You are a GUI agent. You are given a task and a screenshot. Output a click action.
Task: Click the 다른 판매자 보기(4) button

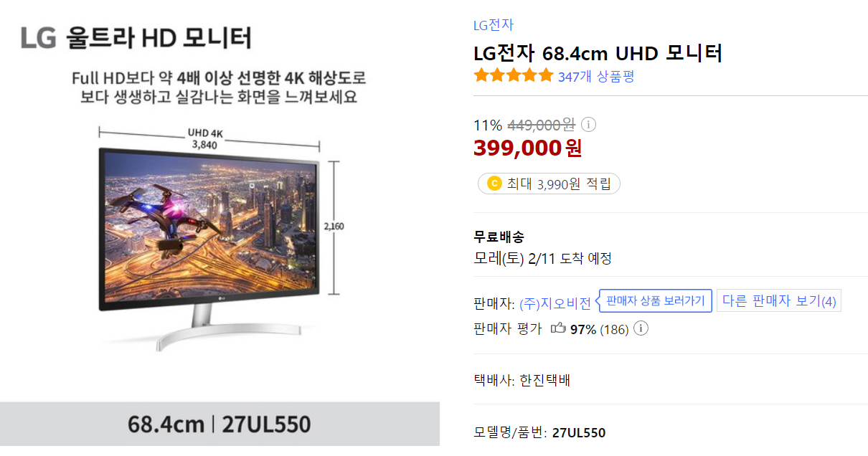click(x=779, y=300)
